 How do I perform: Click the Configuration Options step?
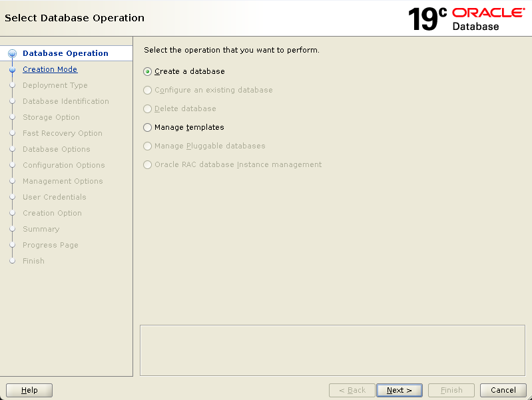[x=64, y=165]
